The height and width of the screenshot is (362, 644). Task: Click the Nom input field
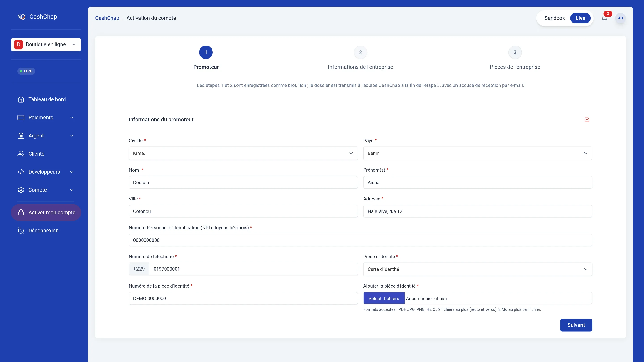pyautogui.click(x=243, y=182)
